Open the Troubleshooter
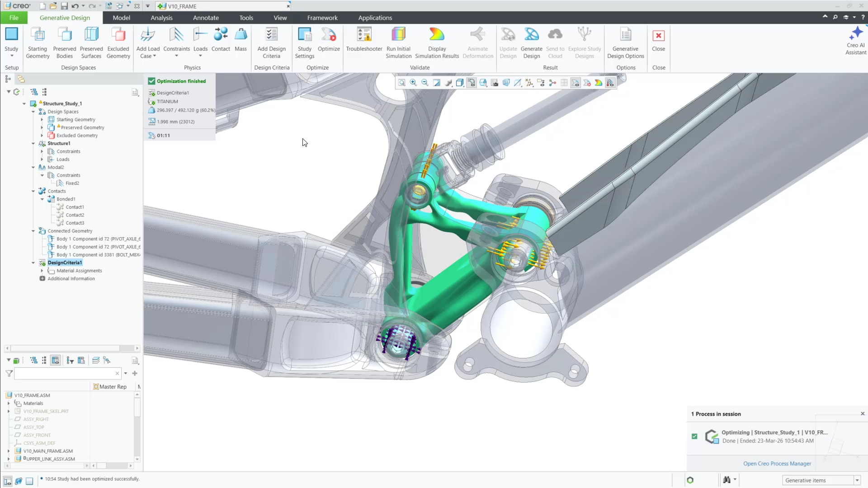 [x=364, y=40]
